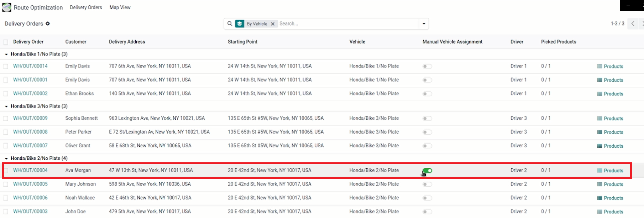Open Delivery Orders settings gear
The width and height of the screenshot is (644, 218).
click(x=48, y=24)
